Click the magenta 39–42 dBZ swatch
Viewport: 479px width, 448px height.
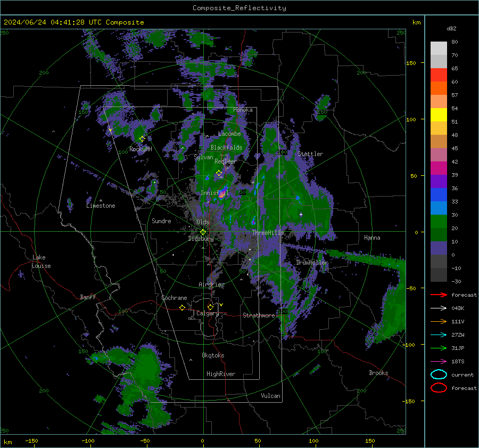pyautogui.click(x=439, y=168)
